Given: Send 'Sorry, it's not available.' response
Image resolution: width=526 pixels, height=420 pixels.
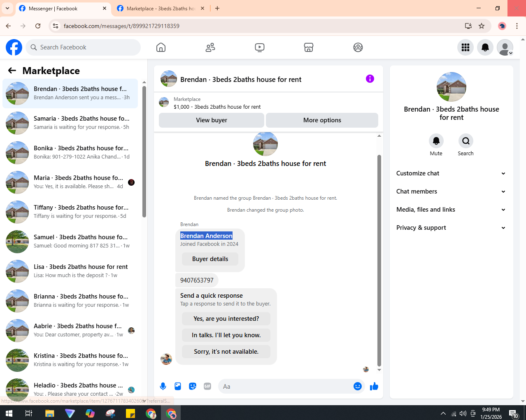Looking at the screenshot, I should (226, 352).
